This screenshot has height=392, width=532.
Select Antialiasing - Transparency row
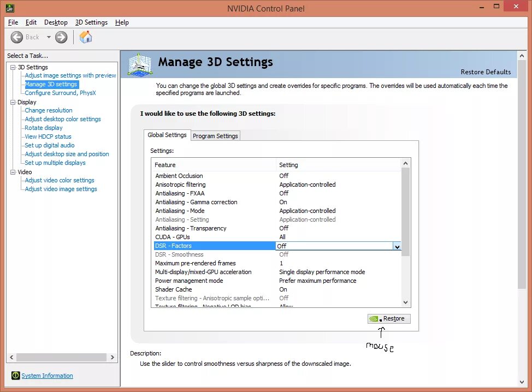tap(277, 228)
